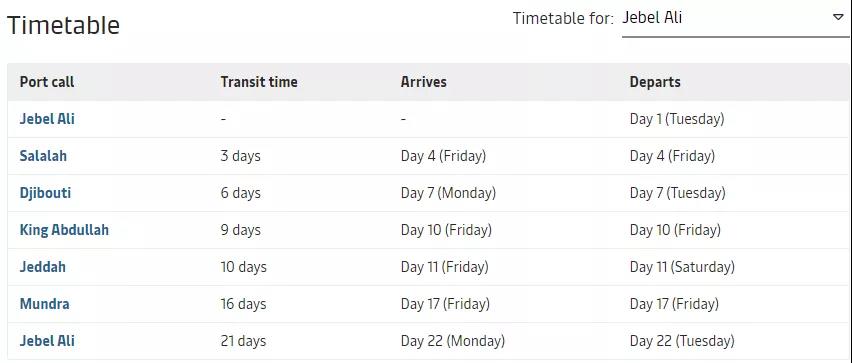
Task: Open the Timetable for dropdown arrow
Action: (x=838, y=17)
